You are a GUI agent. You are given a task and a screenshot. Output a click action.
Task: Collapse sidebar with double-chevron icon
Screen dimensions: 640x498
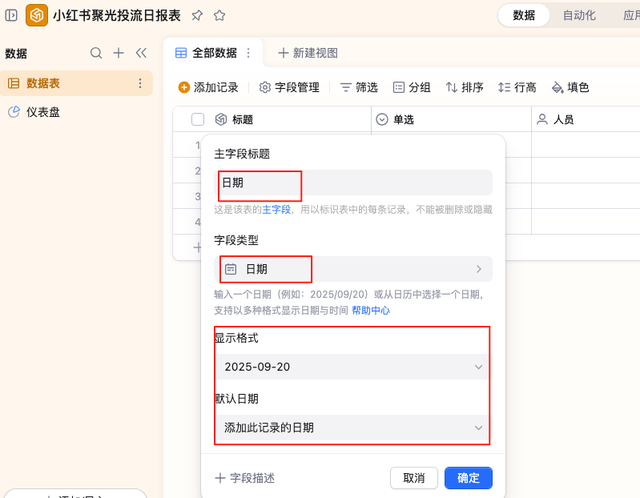pos(141,53)
